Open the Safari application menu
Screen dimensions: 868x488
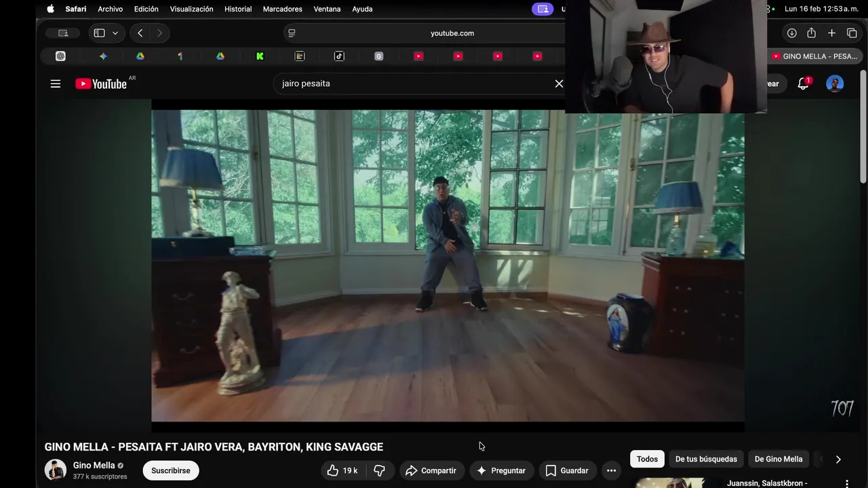(x=75, y=9)
